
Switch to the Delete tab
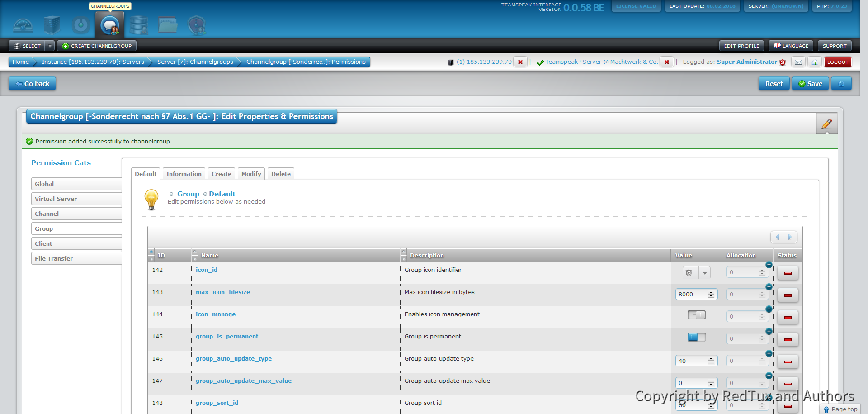(281, 174)
